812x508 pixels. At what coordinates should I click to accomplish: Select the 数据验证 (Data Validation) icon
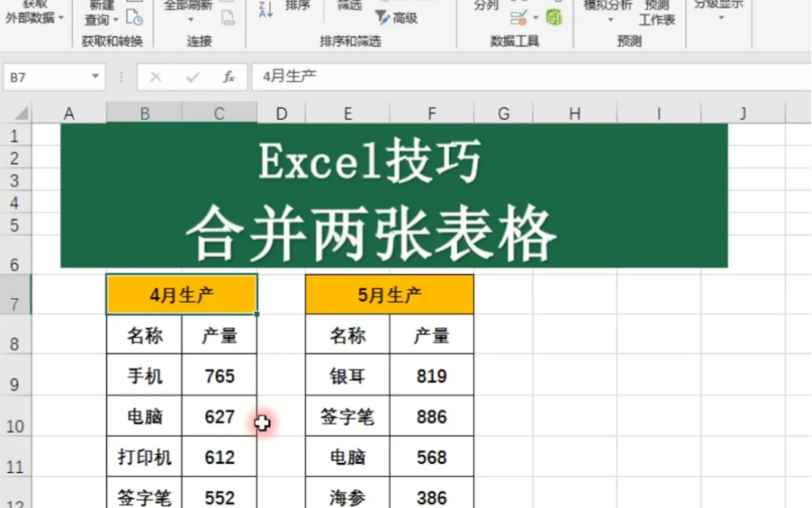(519, 16)
